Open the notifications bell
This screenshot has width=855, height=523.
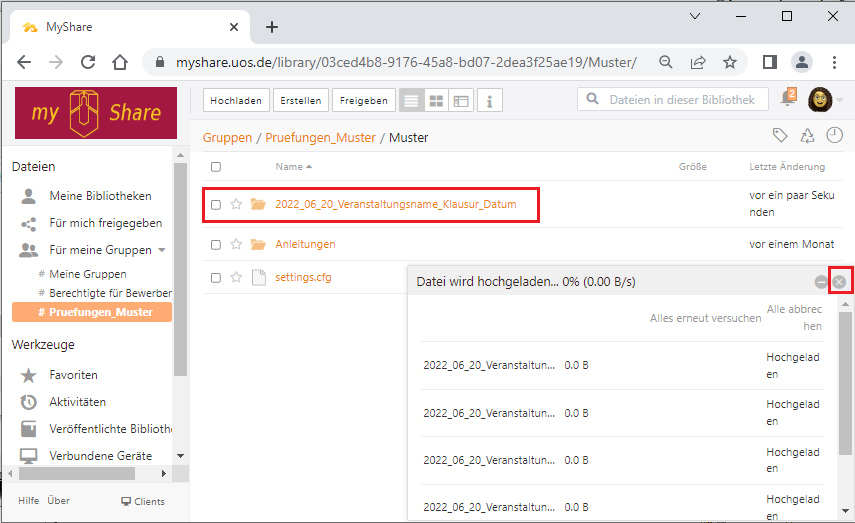788,100
